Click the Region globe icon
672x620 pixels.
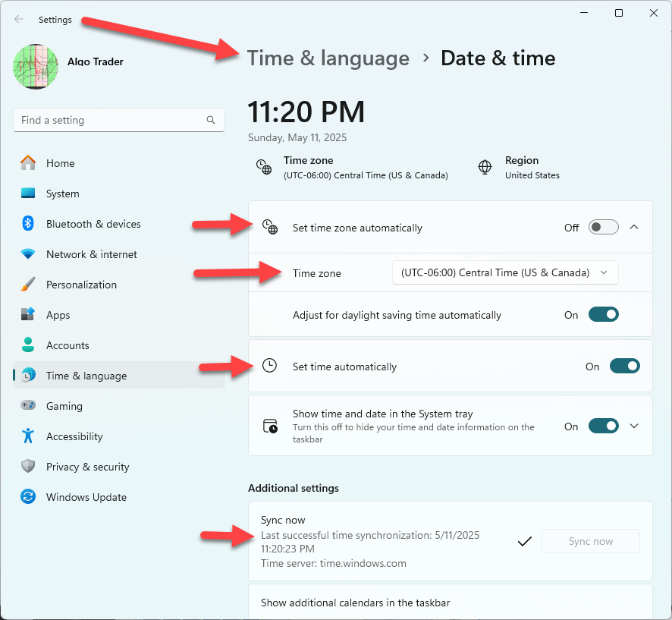(485, 167)
